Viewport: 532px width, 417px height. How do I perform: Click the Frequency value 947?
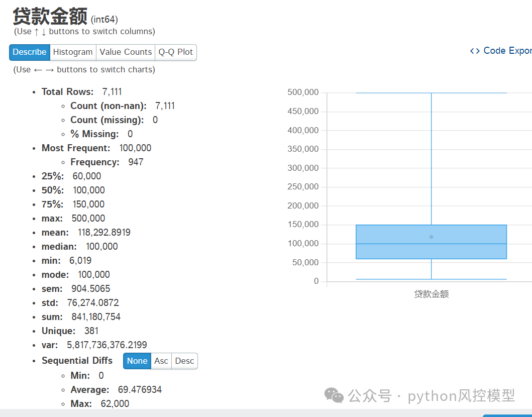(x=136, y=162)
